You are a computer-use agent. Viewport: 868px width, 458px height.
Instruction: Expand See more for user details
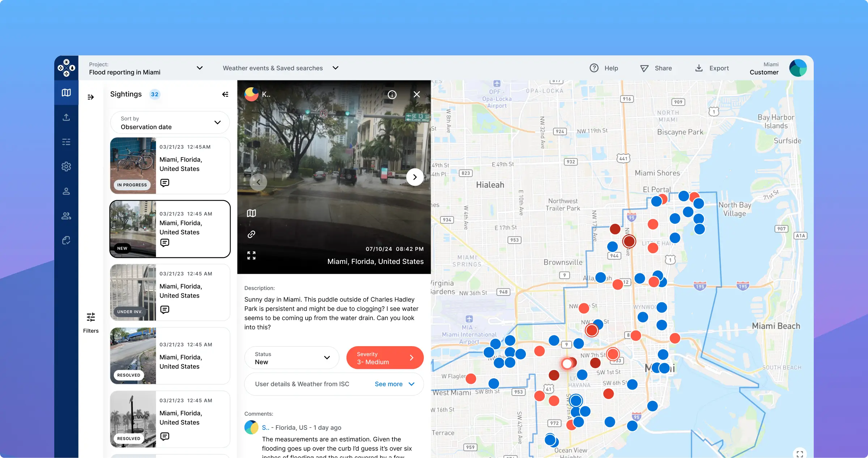pyautogui.click(x=394, y=384)
